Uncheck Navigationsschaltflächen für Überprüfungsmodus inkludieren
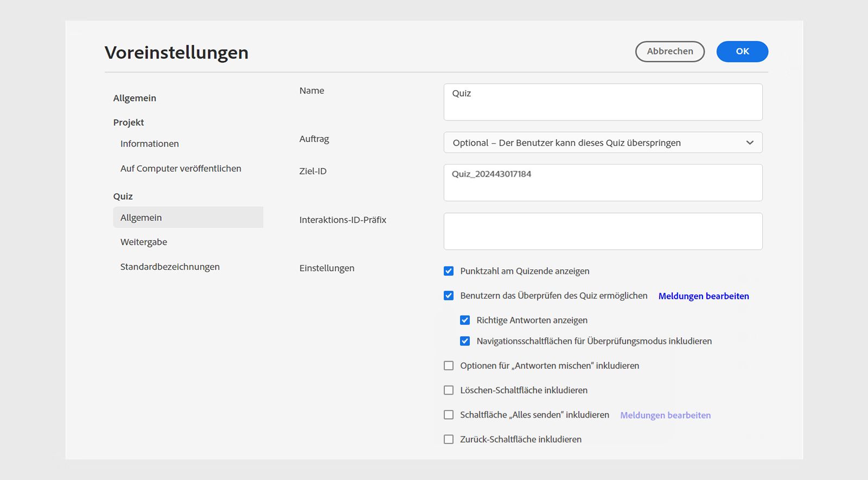Screen dimensions: 868x480 coord(465,341)
